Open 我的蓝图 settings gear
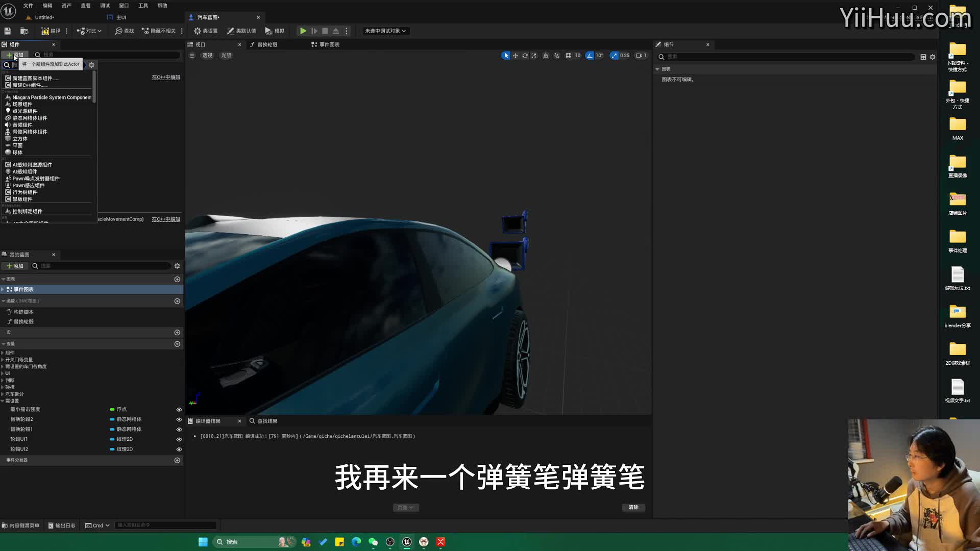The width and height of the screenshot is (980, 551). pos(177,266)
